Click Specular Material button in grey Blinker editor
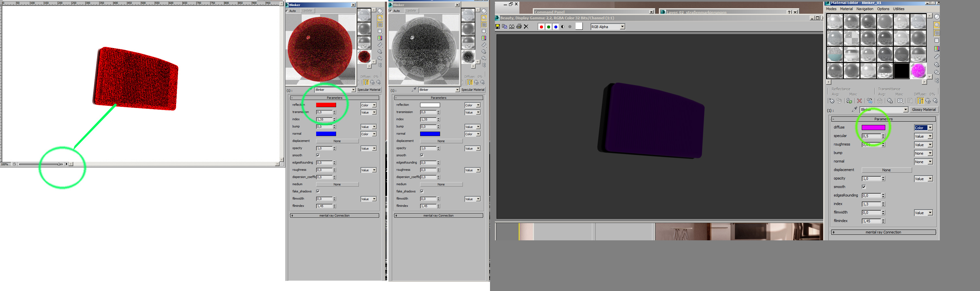 [x=472, y=90]
